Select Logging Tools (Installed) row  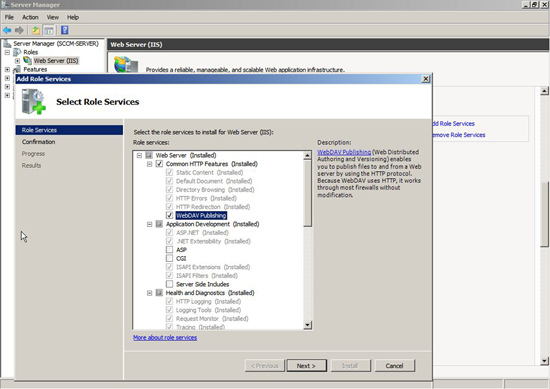coord(208,310)
